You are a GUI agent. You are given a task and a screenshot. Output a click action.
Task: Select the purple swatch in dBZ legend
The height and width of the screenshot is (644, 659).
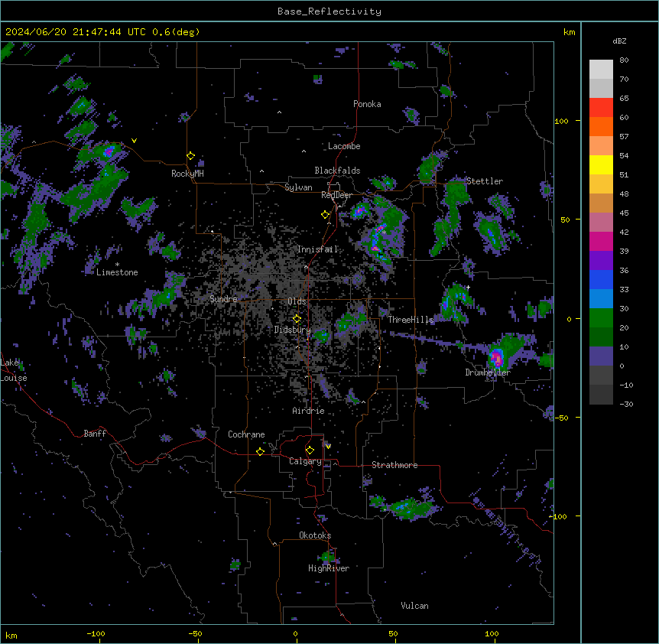[601, 261]
